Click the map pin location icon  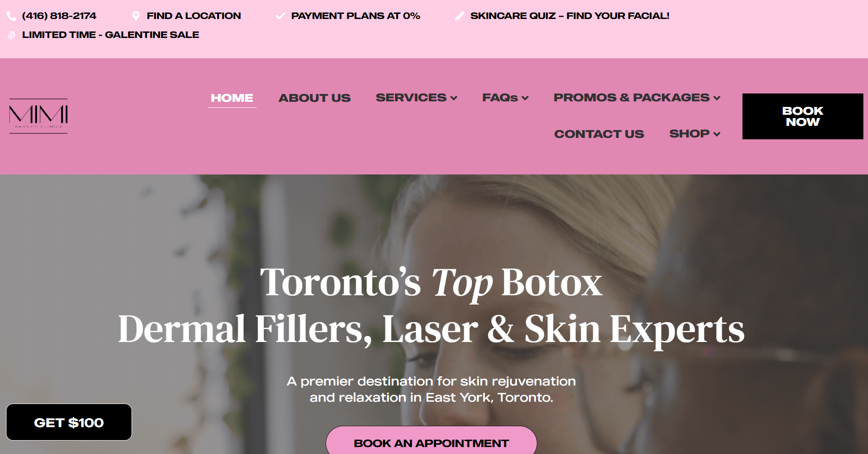pyautogui.click(x=136, y=16)
